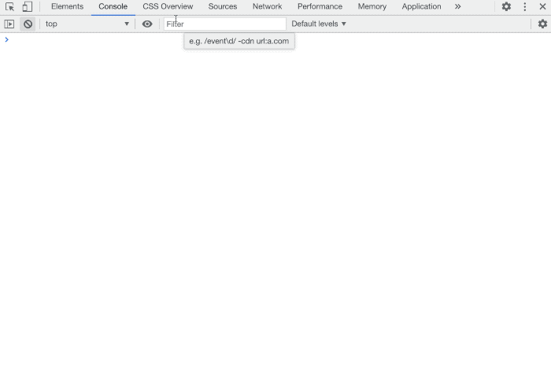The width and height of the screenshot is (551, 392).
Task: Switch to the Elements tab
Action: pos(67,6)
